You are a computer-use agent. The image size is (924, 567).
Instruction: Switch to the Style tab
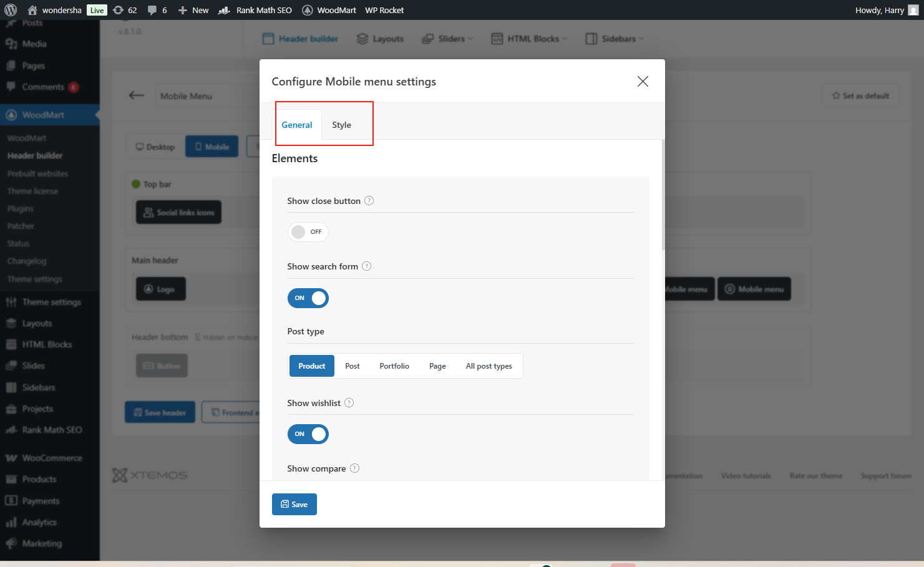click(341, 125)
